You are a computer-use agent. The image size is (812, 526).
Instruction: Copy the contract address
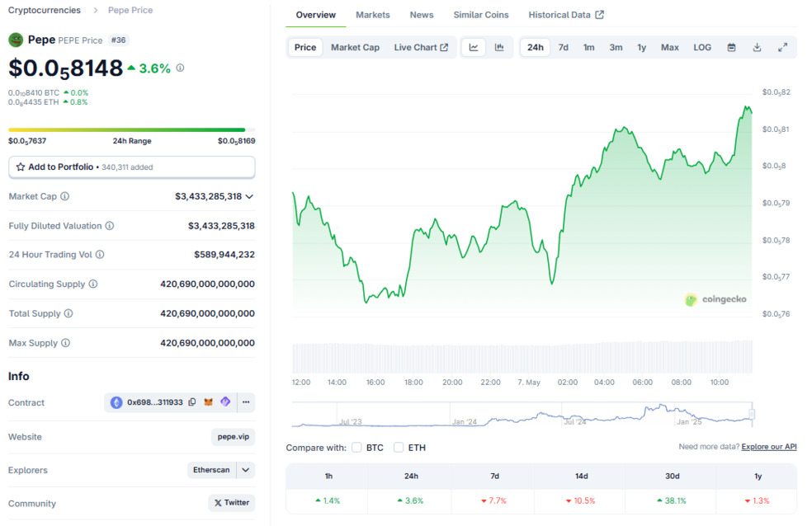[x=192, y=402]
